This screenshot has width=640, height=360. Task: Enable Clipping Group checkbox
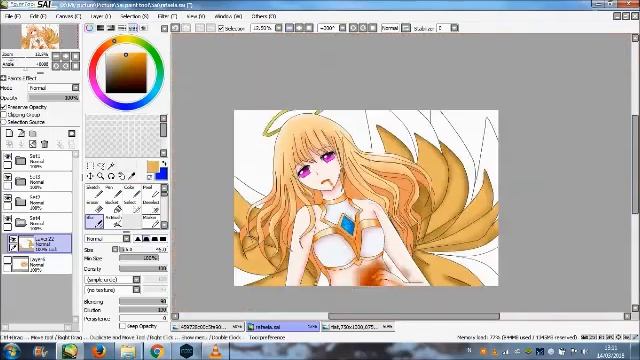[4, 115]
